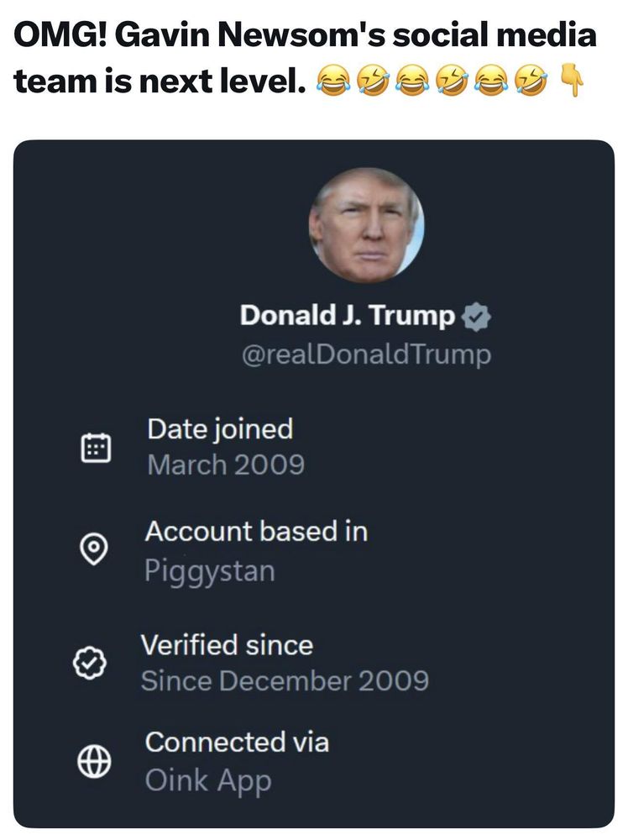The width and height of the screenshot is (628, 840).
Task: Click the verified badge next to Donald J. Trump
Action: click(477, 317)
